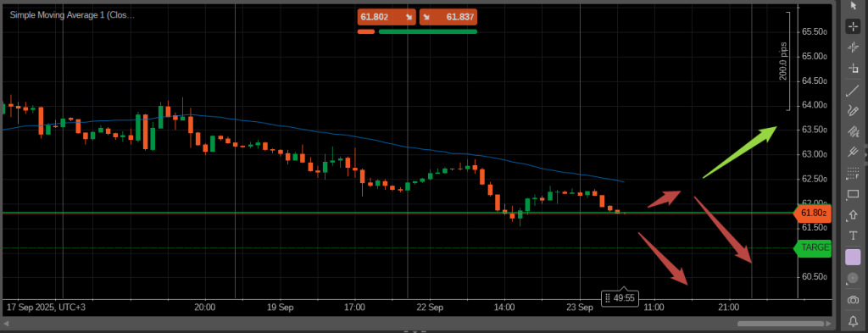Select the trend line drawing tool

coord(853,90)
